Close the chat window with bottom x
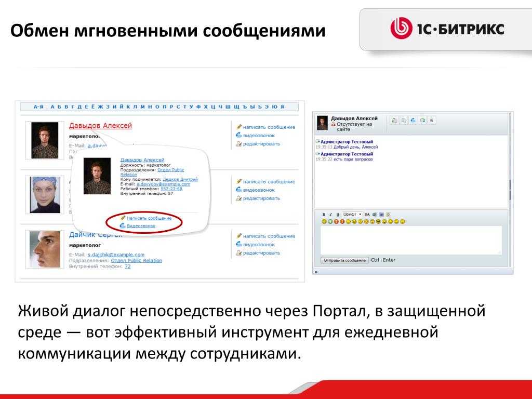 click(316, 272)
